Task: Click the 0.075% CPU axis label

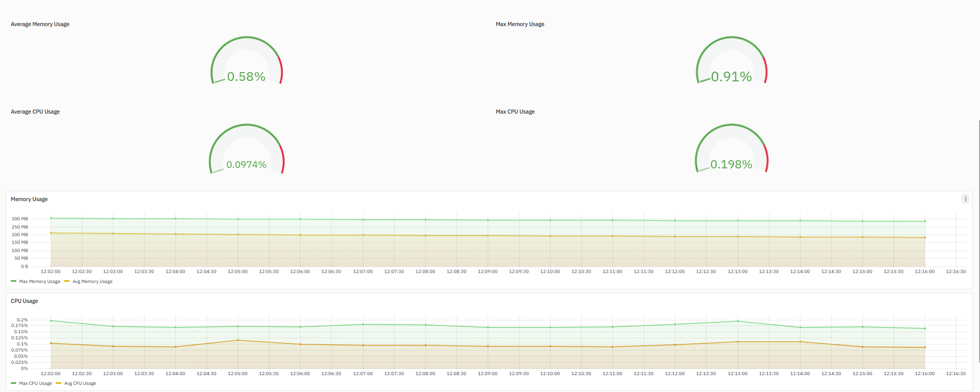Action: (x=20, y=350)
